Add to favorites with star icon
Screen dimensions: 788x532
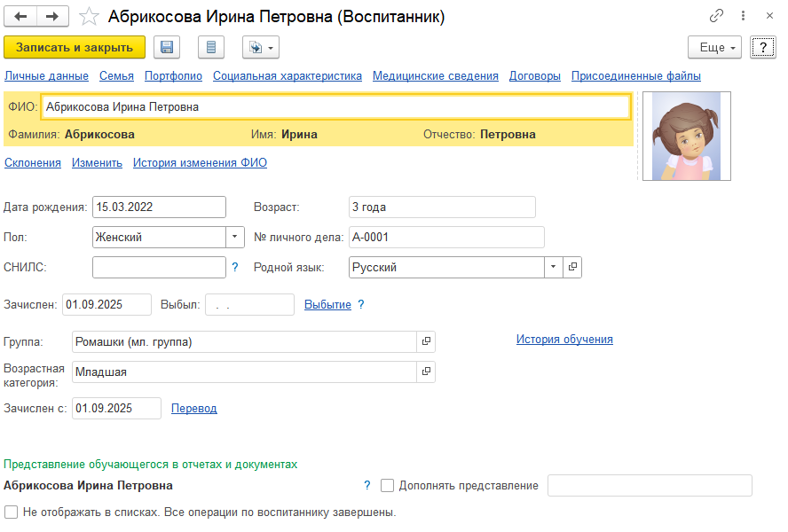[x=89, y=17]
